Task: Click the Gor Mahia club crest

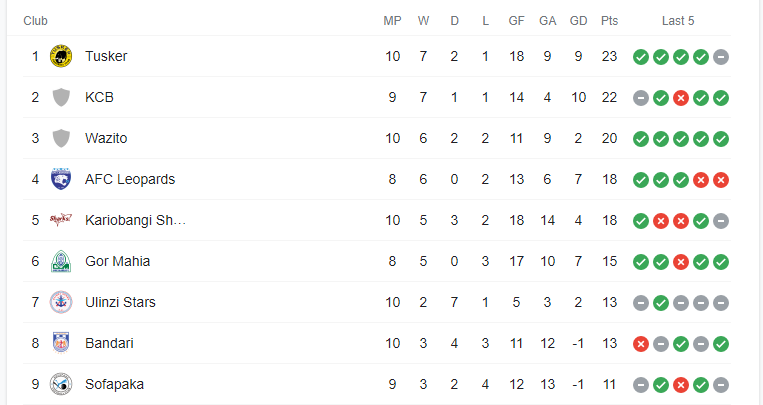Action: (x=61, y=261)
